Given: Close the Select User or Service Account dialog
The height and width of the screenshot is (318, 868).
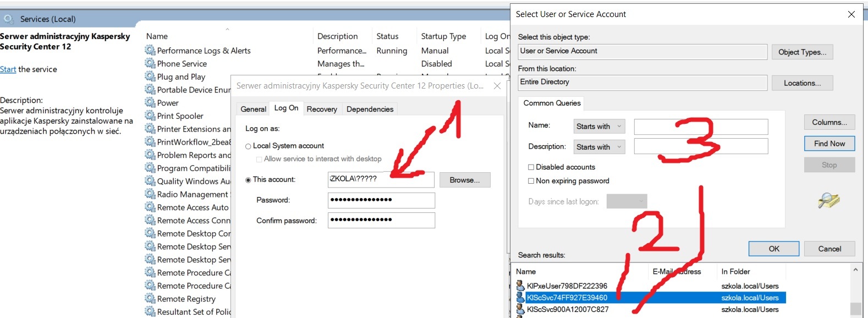Looking at the screenshot, I should 851,14.
